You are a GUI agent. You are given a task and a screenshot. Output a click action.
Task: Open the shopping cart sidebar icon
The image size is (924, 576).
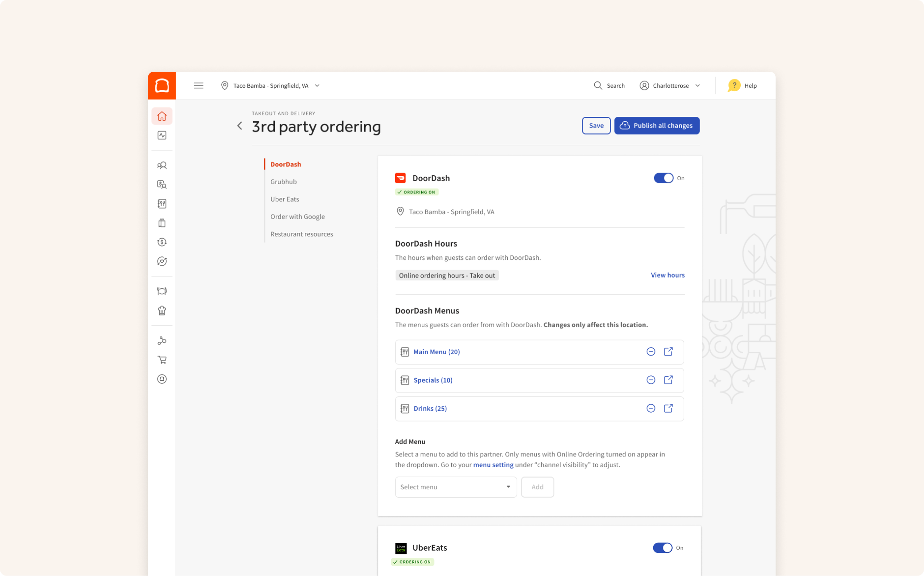point(162,360)
